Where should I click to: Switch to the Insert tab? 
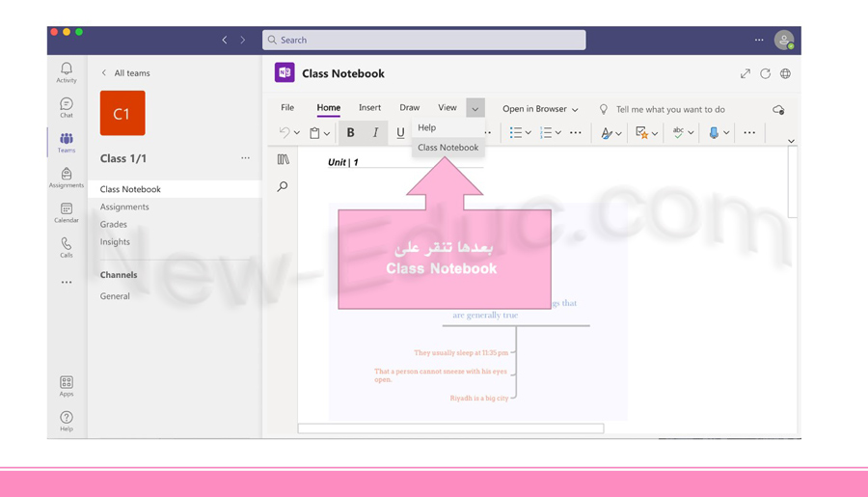tap(369, 107)
